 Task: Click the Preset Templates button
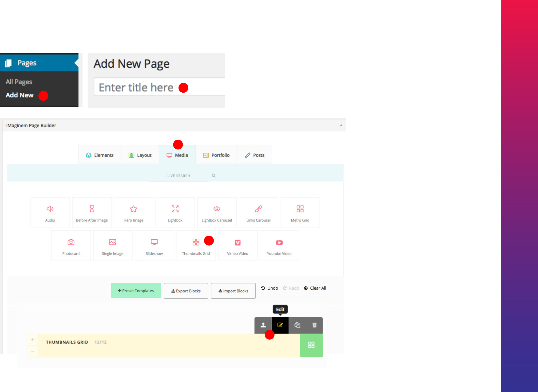pos(136,291)
